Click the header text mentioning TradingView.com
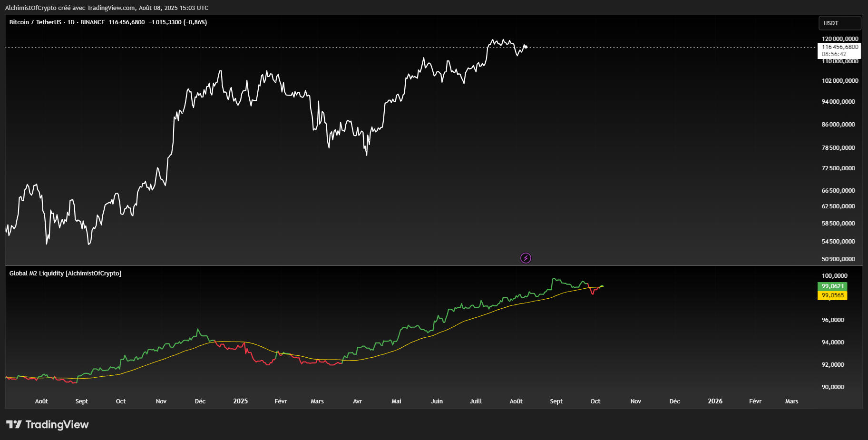The height and width of the screenshot is (440, 868). tap(107, 8)
